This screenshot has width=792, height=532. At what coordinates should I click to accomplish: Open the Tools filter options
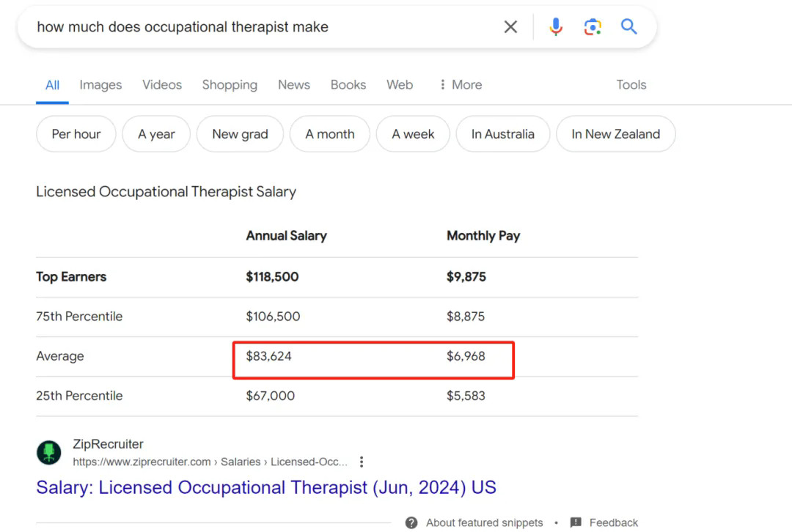(631, 85)
